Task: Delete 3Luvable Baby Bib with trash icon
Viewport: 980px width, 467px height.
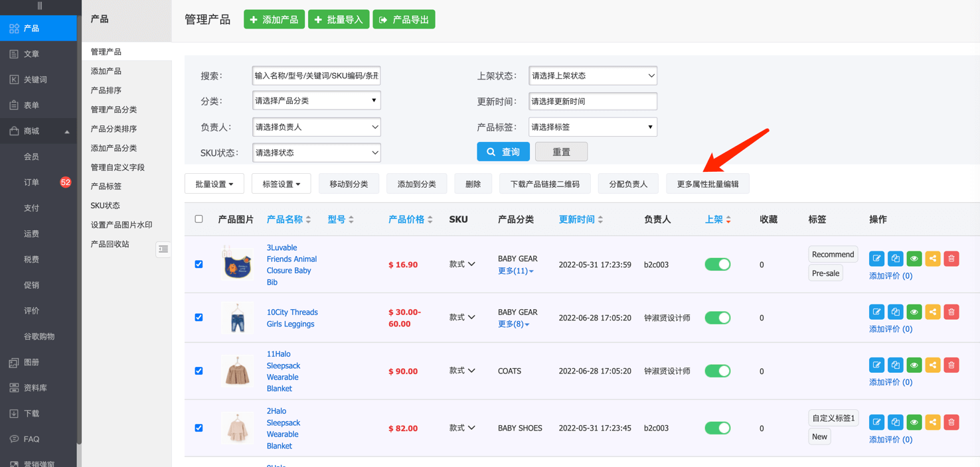Action: (x=951, y=259)
